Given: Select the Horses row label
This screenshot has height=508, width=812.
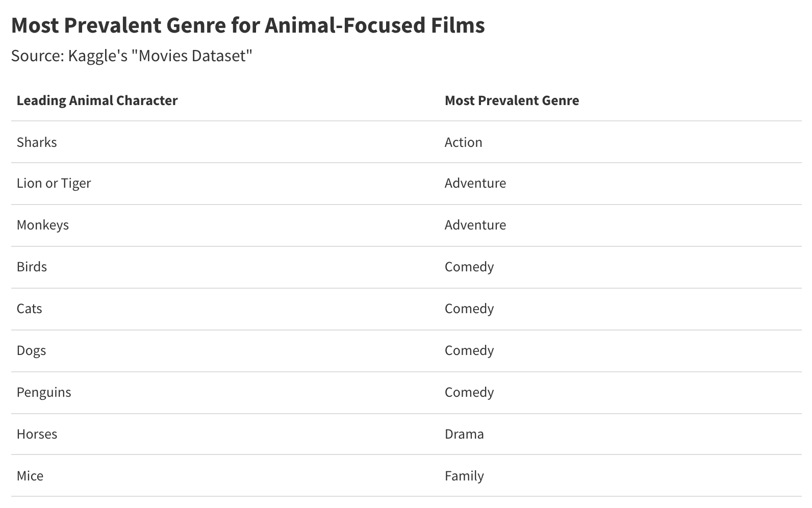Looking at the screenshot, I should click(37, 434).
